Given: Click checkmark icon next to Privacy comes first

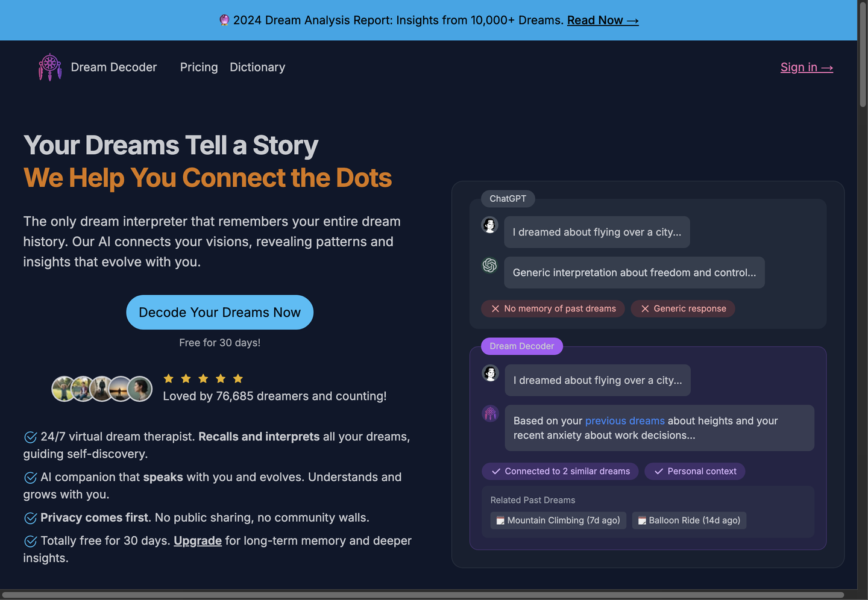Looking at the screenshot, I should point(31,518).
